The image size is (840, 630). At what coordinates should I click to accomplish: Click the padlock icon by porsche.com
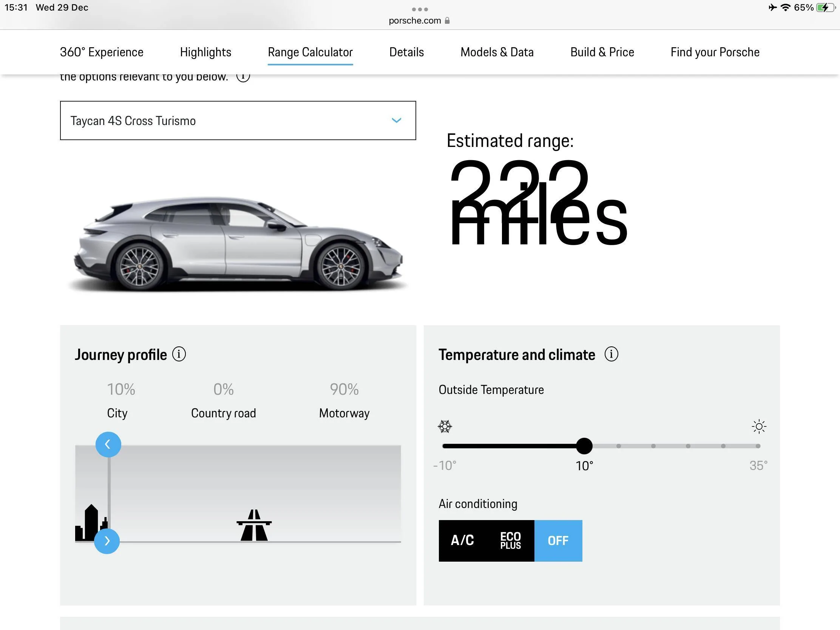point(447,20)
